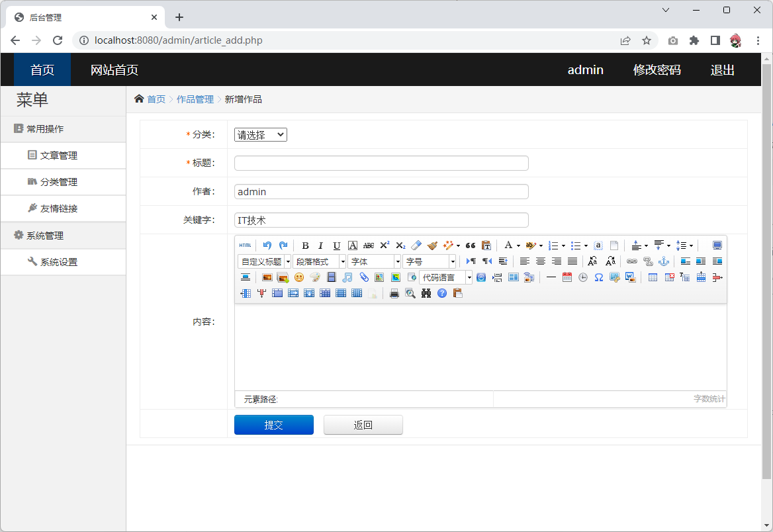Click the insert link chain icon
773x532 pixels.
632,261
